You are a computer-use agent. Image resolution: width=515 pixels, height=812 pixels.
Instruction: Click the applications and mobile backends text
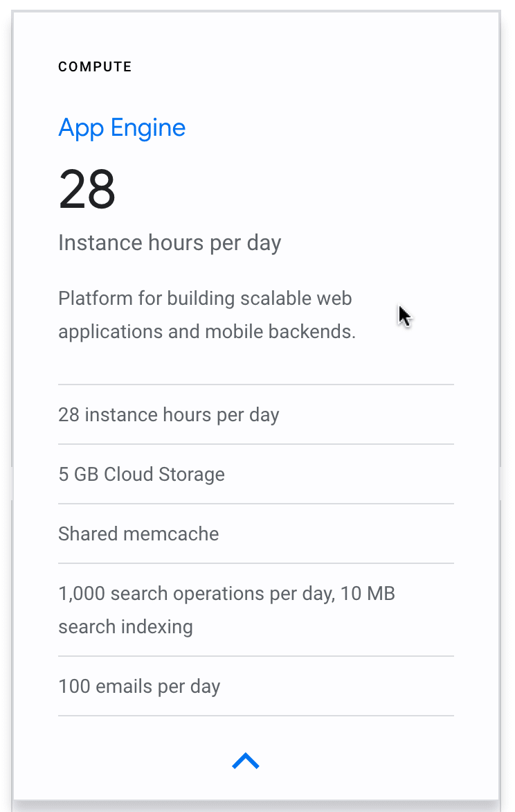pos(207,331)
